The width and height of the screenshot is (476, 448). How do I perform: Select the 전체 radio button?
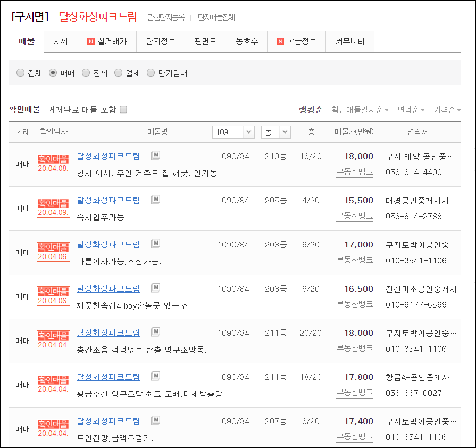pos(20,72)
